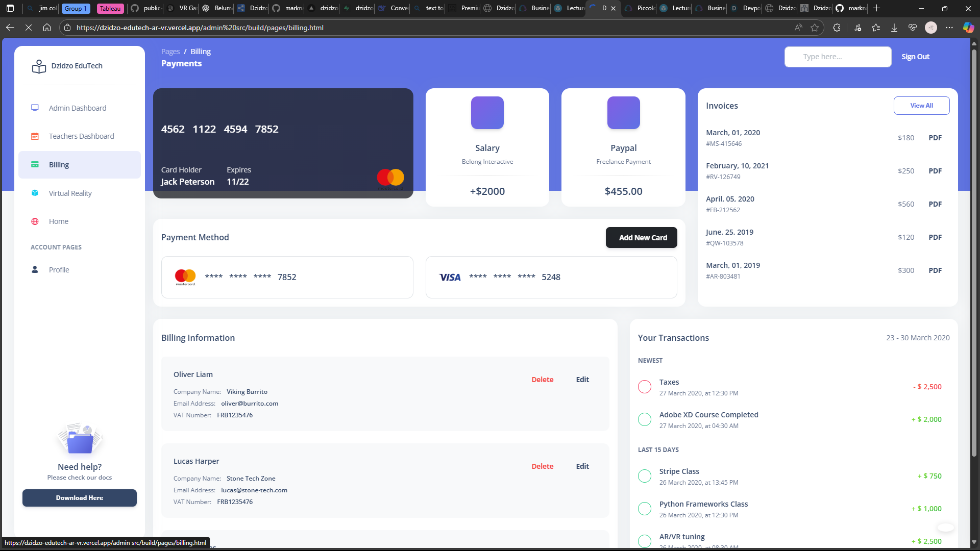Image resolution: width=980 pixels, height=551 pixels.
Task: Click the Taxes transaction red circle icon
Action: tap(645, 387)
